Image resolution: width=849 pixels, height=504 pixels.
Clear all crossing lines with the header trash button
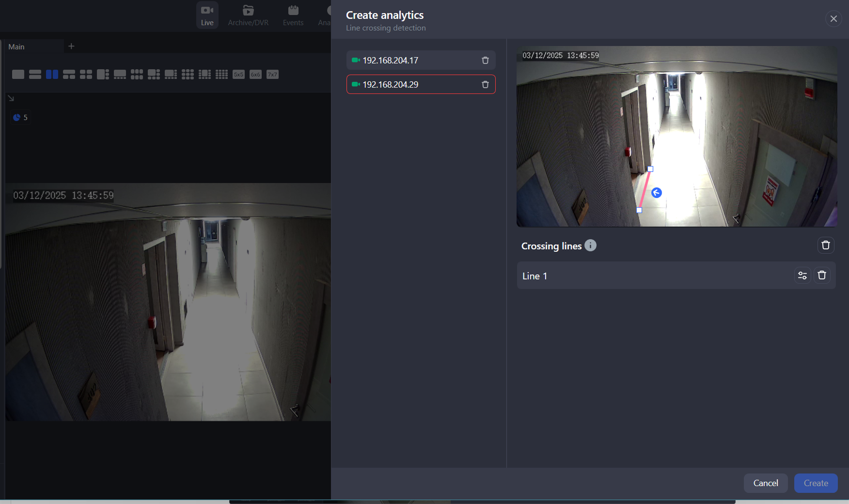[826, 245]
